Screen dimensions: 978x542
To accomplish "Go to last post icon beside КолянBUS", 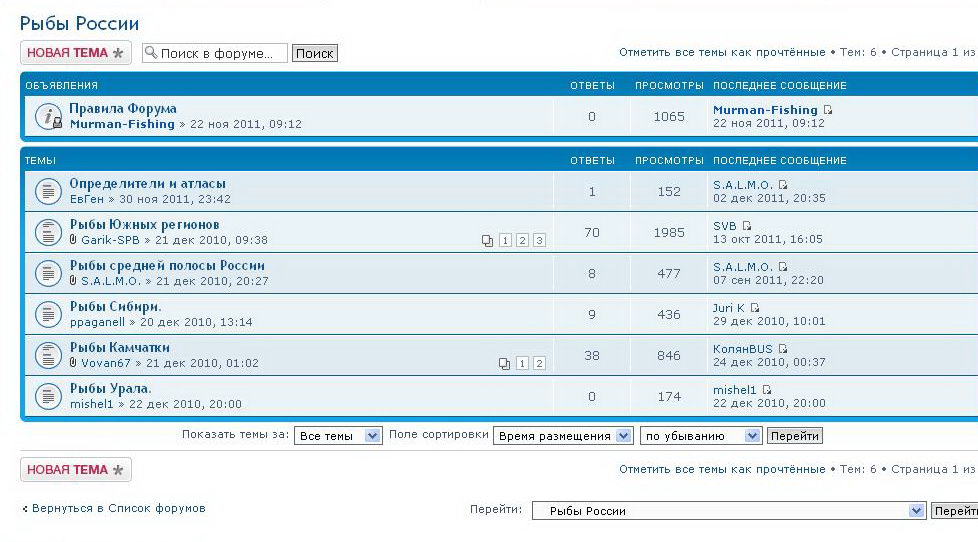I will 783,349.
